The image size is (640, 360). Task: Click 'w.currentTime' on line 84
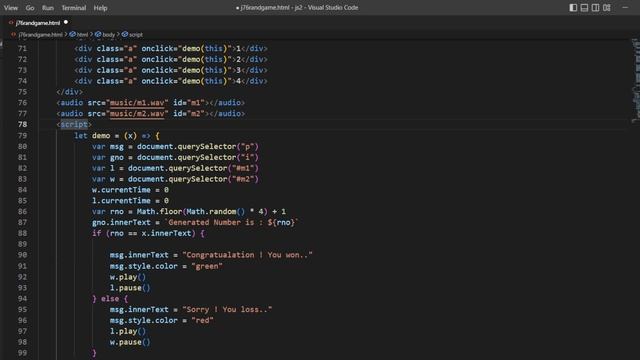121,190
